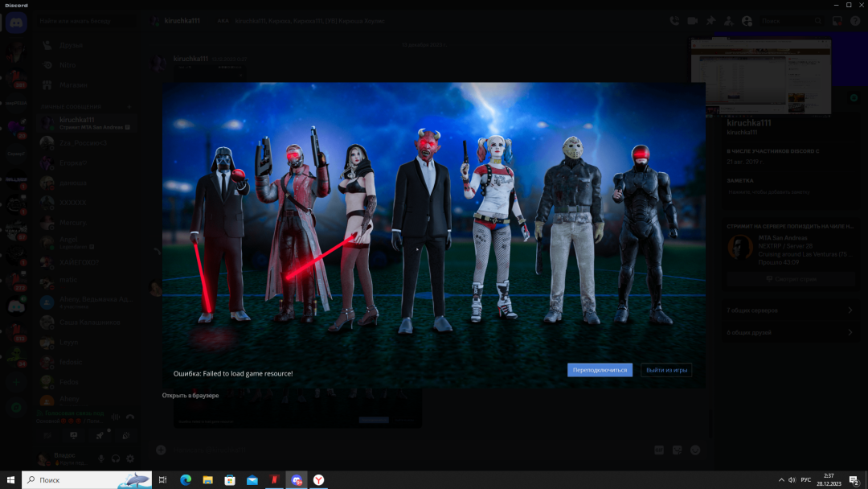Open chat with Саша Калашников

(x=86, y=323)
